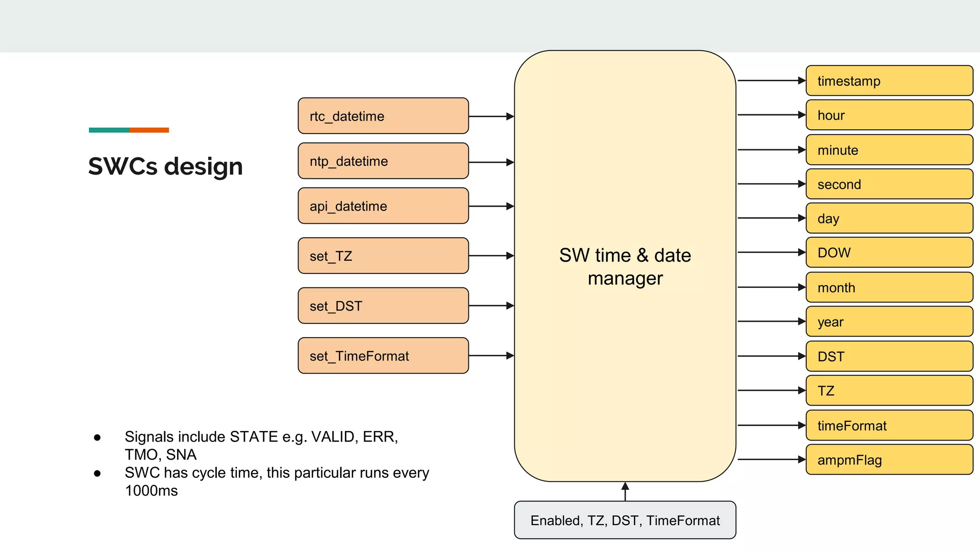Click the timeFormat output box
Screen dimensions: 980x551
coord(889,425)
